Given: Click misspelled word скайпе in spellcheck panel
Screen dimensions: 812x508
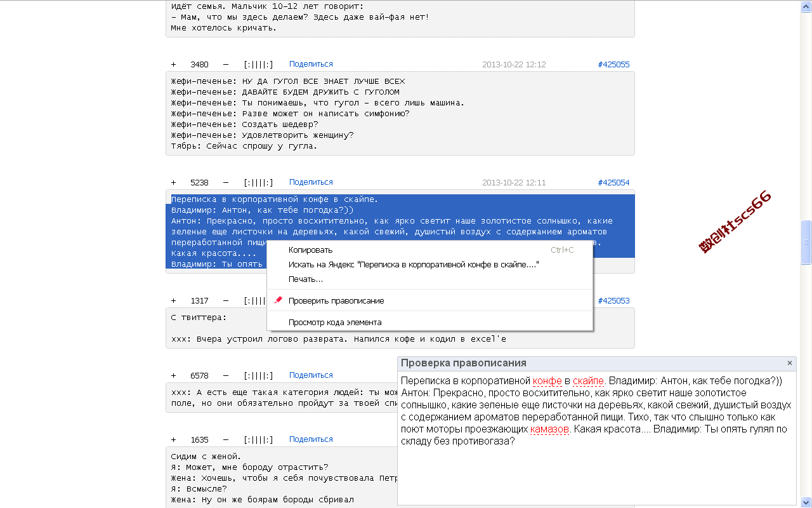Looking at the screenshot, I should click(588, 381).
